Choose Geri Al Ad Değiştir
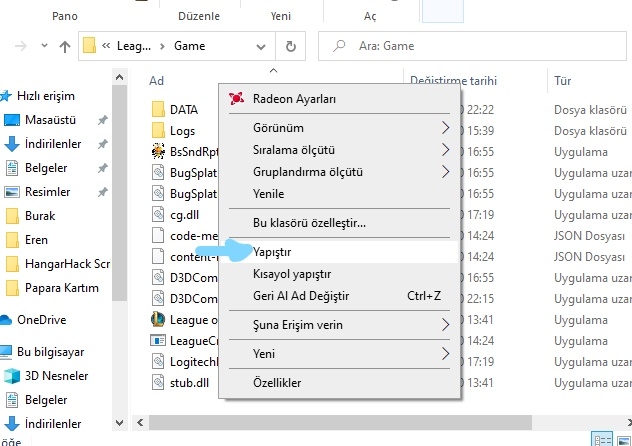 tap(339, 296)
